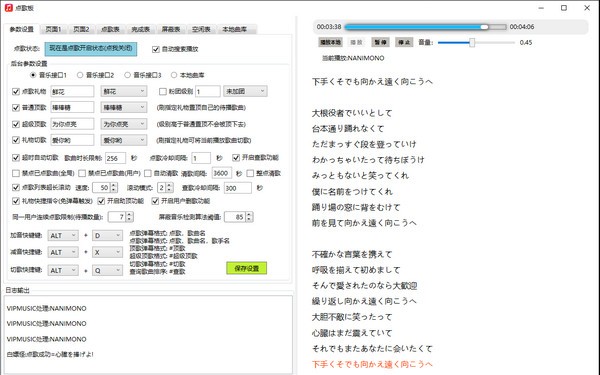Open the Q key dropdown
This screenshot has height=375, width=600.
click(107, 270)
